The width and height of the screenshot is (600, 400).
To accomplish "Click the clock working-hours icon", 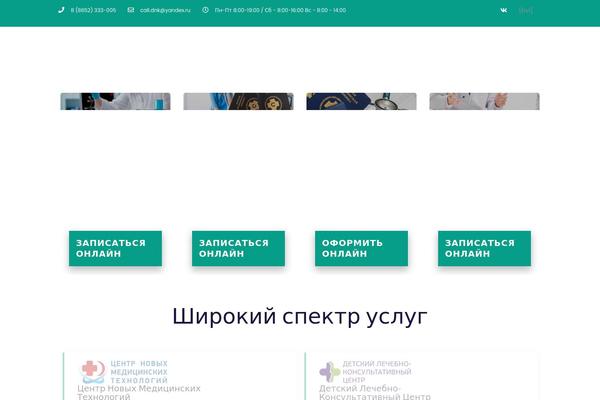I will pyautogui.click(x=205, y=10).
